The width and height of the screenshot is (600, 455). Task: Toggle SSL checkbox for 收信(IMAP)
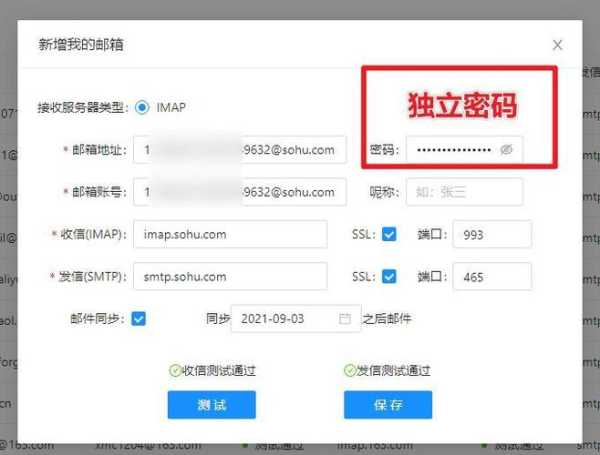389,235
